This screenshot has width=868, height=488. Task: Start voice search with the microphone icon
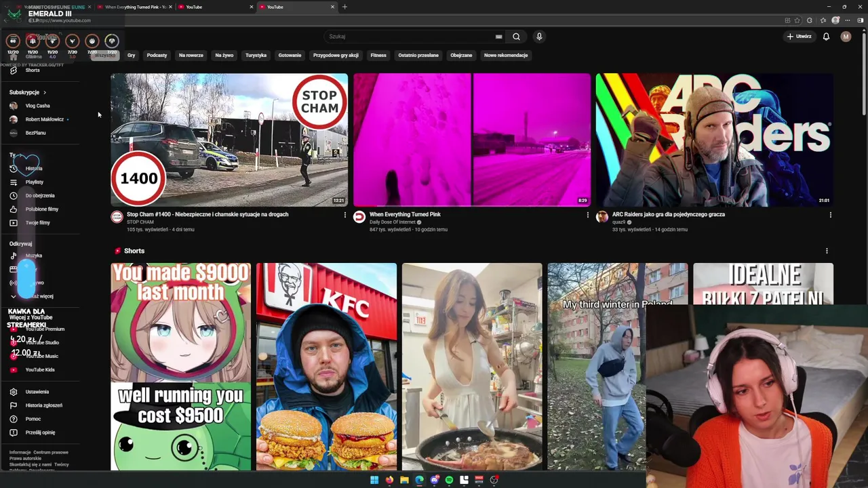539,37
